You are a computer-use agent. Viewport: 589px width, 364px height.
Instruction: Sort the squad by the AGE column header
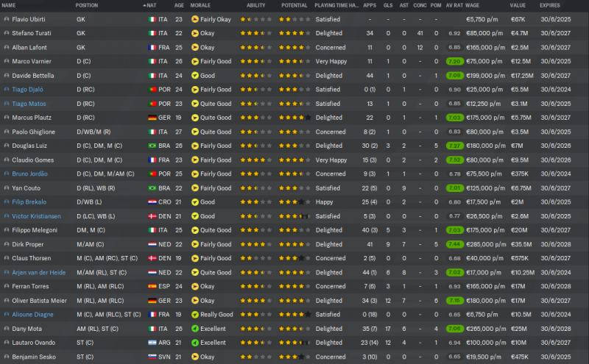pos(179,5)
